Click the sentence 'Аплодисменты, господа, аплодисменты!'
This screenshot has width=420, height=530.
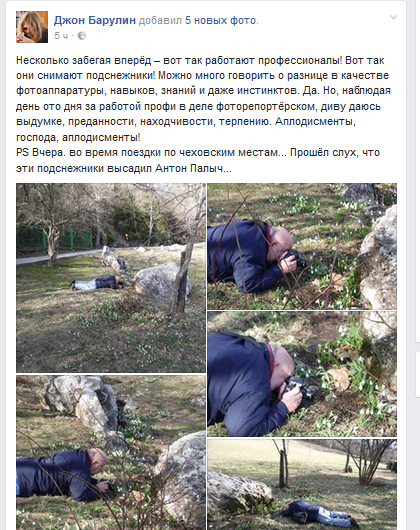coord(186,129)
